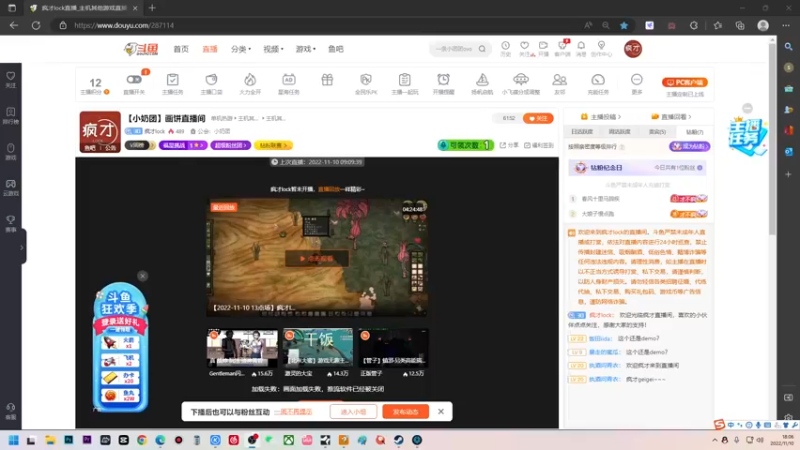This screenshot has width=800, height=450.
Task: Click the 分享 share link
Action: pyautogui.click(x=509, y=145)
